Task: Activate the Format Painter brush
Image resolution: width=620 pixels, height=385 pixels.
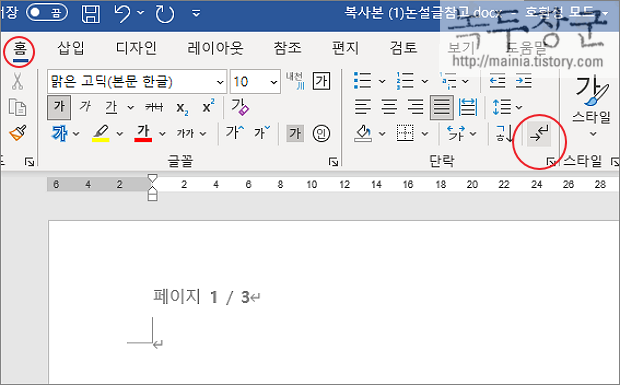Action: point(18,133)
